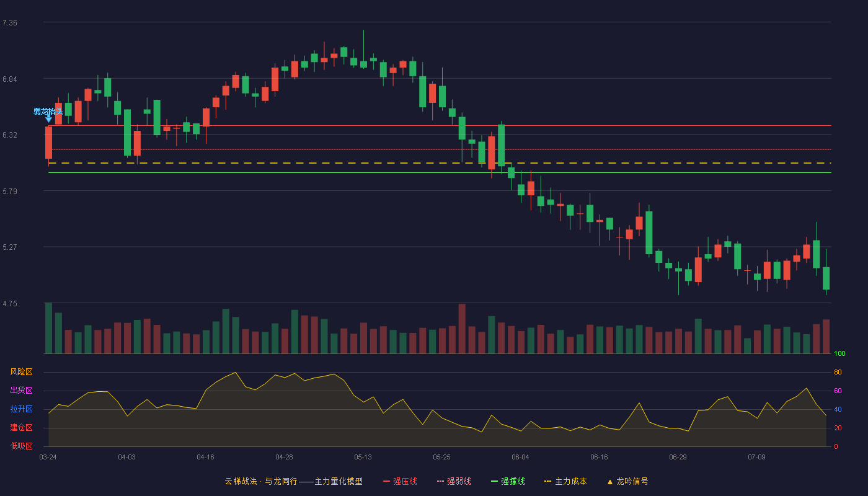Click the green 强撑线 legend dash icon
Image resolution: width=868 pixels, height=496 pixels.
pyautogui.click(x=494, y=481)
